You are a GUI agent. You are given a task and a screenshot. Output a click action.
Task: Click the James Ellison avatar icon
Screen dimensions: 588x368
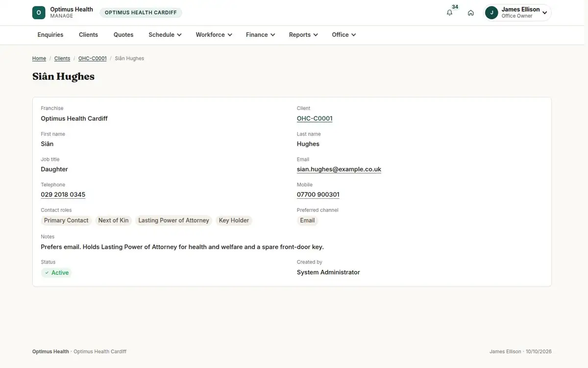(x=491, y=13)
